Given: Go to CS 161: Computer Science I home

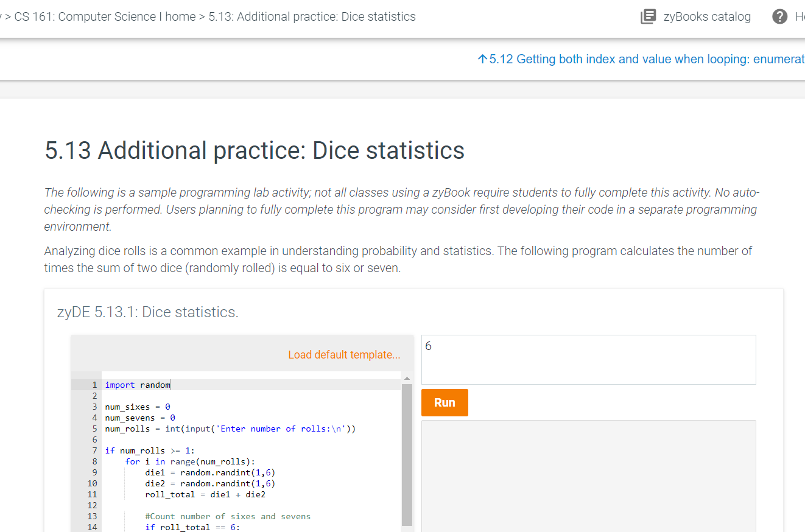Looking at the screenshot, I should [105, 16].
